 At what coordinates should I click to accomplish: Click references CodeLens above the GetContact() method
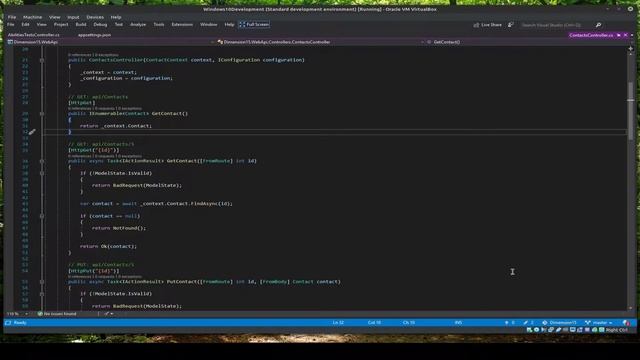click(105, 109)
